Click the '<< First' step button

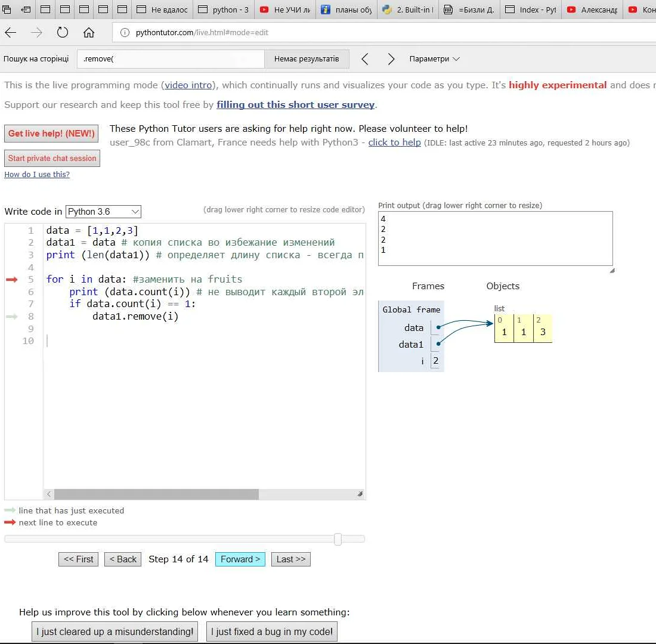click(x=78, y=559)
